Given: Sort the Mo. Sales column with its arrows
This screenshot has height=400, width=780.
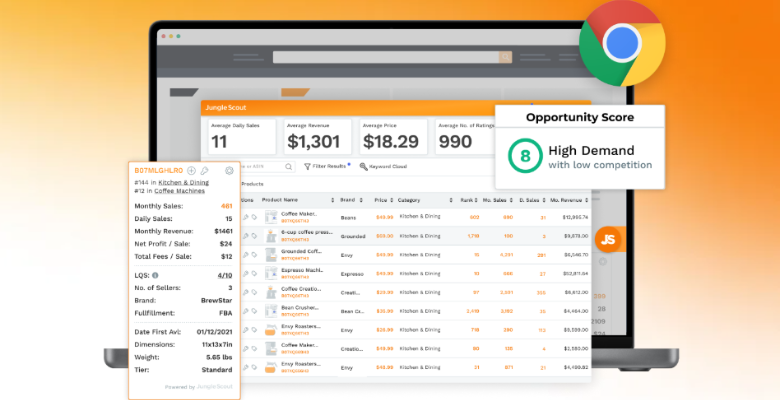Looking at the screenshot, I should [511, 200].
